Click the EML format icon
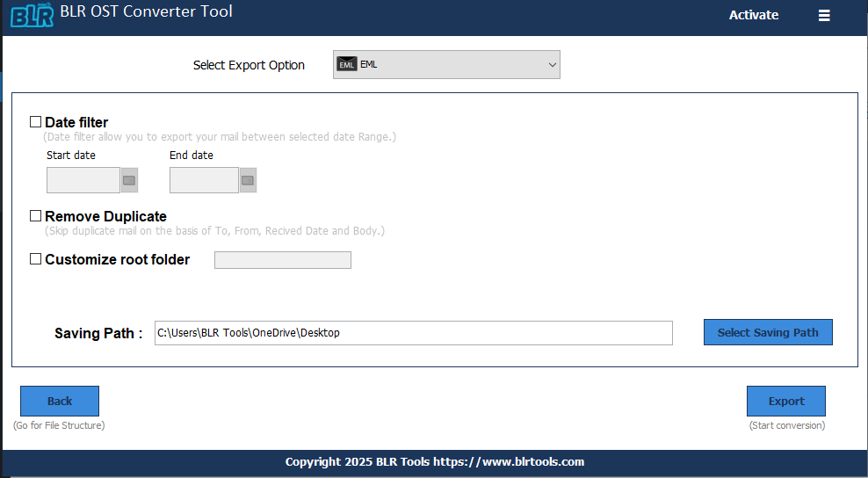This screenshot has width=868, height=478. coord(346,64)
